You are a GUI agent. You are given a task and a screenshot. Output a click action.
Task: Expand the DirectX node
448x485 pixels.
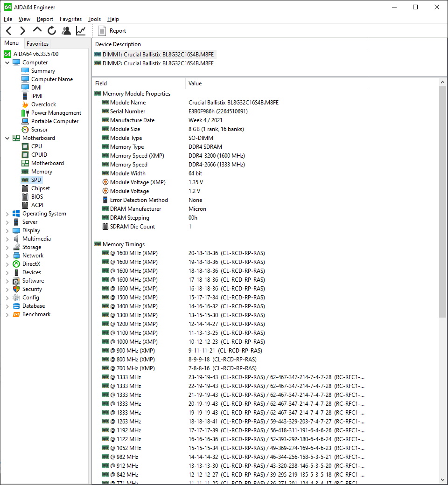point(7,264)
